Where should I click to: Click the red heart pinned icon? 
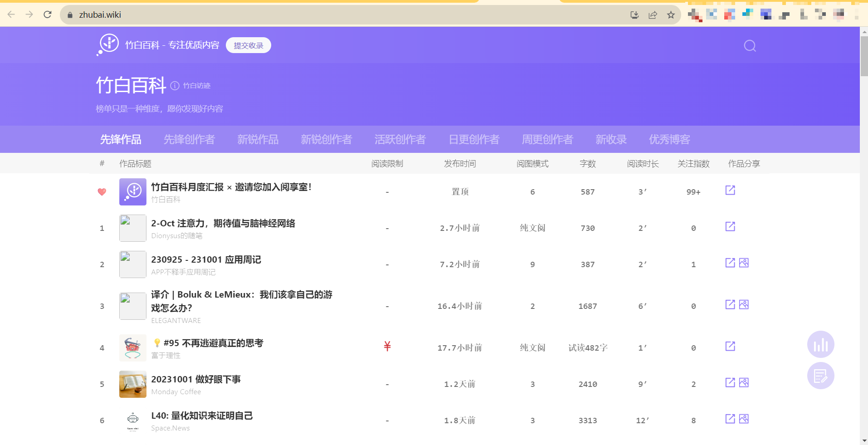coord(102,192)
